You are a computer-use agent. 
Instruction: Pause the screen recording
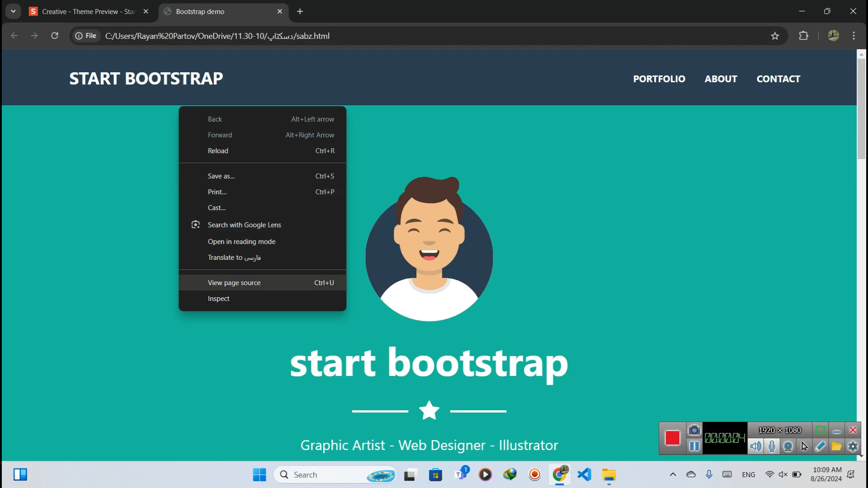pos(694,446)
